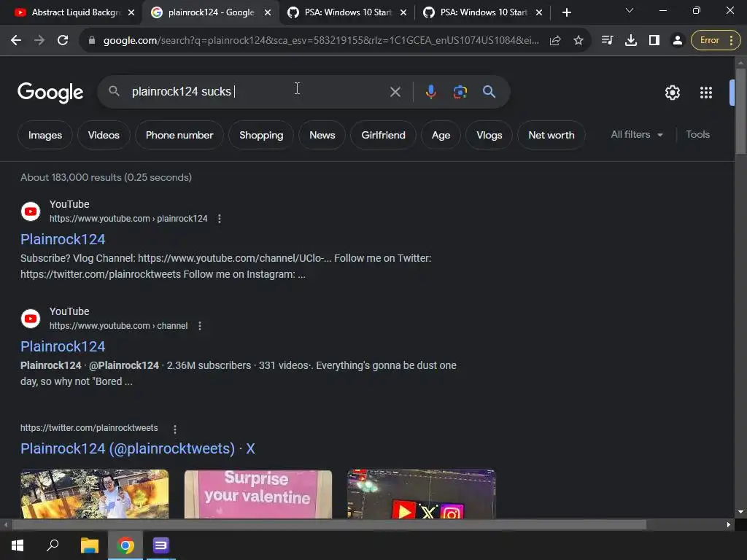The image size is (747, 560).
Task: Click the scroll right arrow on horizontal scrollbar
Action: click(729, 525)
